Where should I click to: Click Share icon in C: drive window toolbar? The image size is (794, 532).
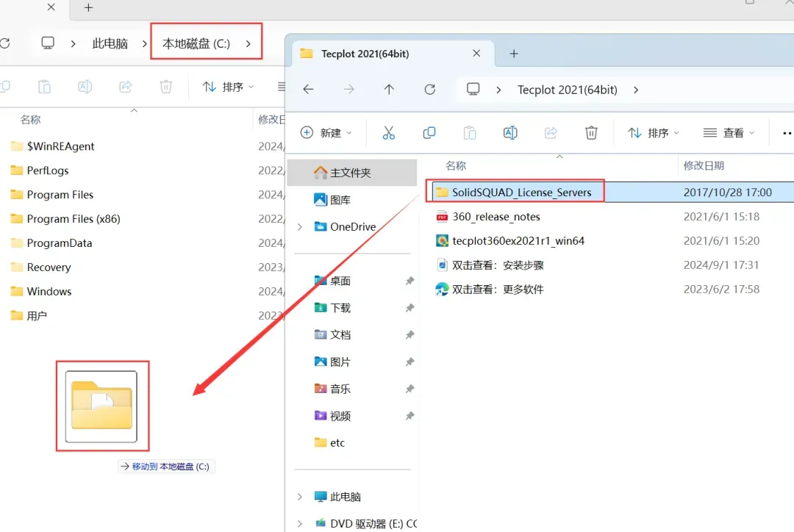125,87
